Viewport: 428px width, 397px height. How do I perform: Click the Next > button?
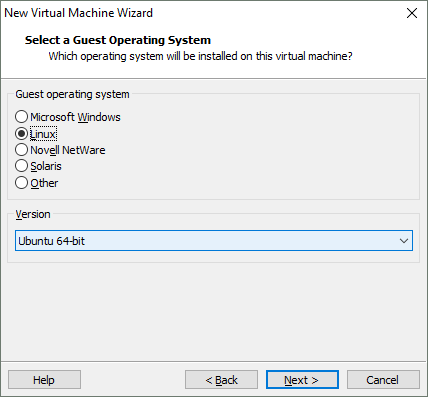[x=302, y=380]
